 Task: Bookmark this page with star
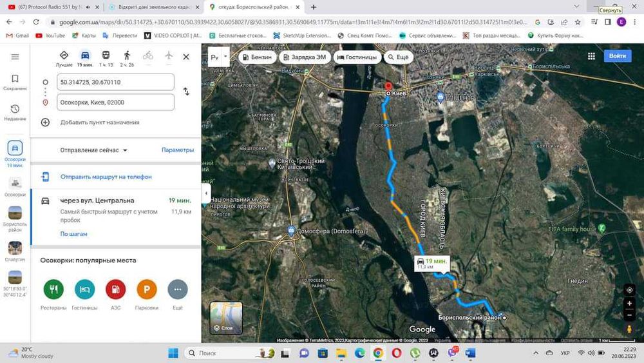[x=578, y=22]
